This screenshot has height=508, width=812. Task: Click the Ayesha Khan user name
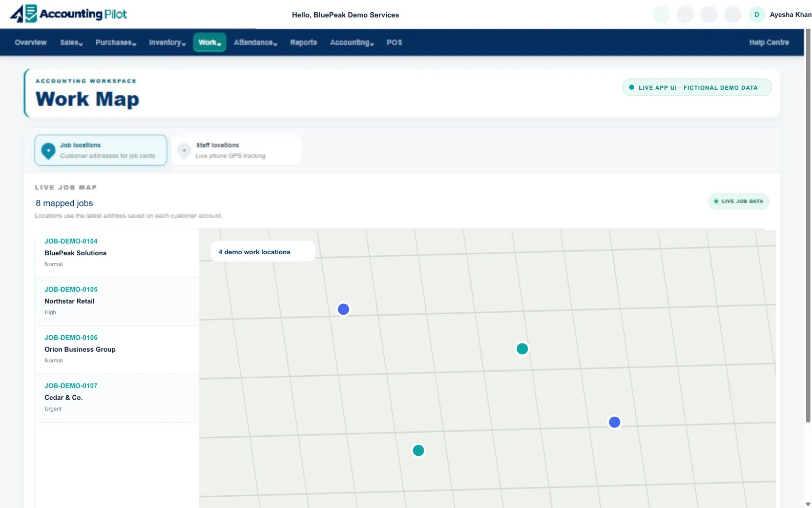coord(790,15)
